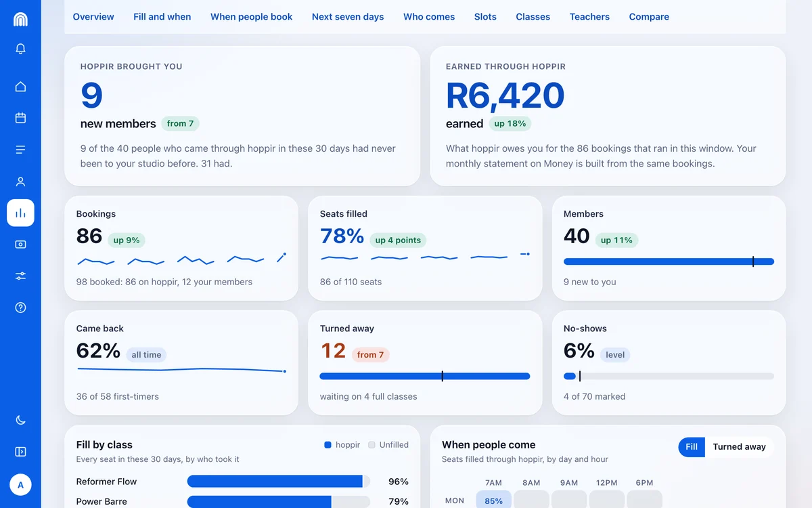Click the 'all time' badge
The image size is (812, 508).
(146, 354)
